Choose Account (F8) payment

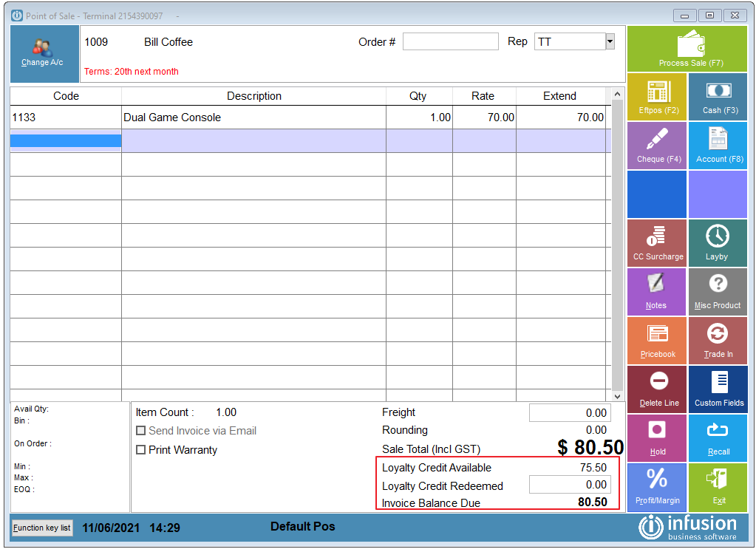click(x=718, y=146)
